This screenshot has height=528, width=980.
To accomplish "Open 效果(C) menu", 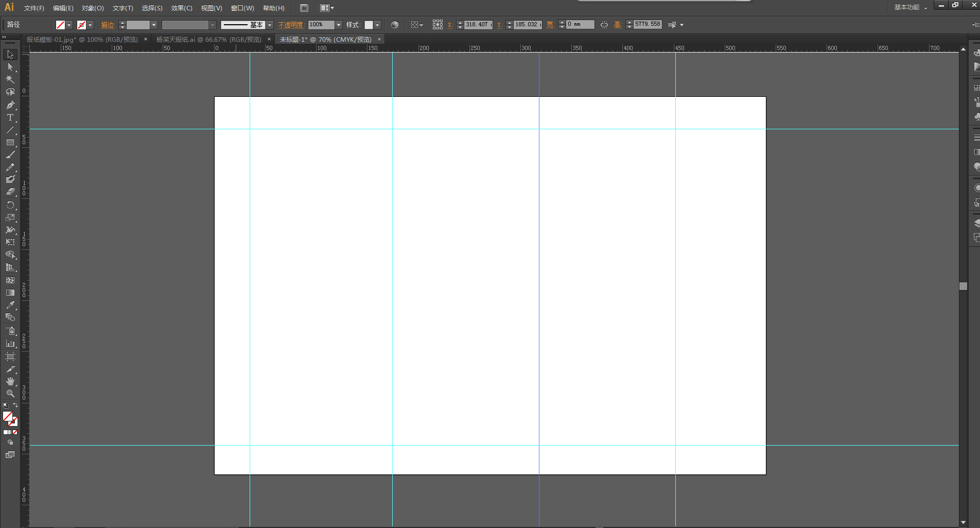I will [x=182, y=8].
